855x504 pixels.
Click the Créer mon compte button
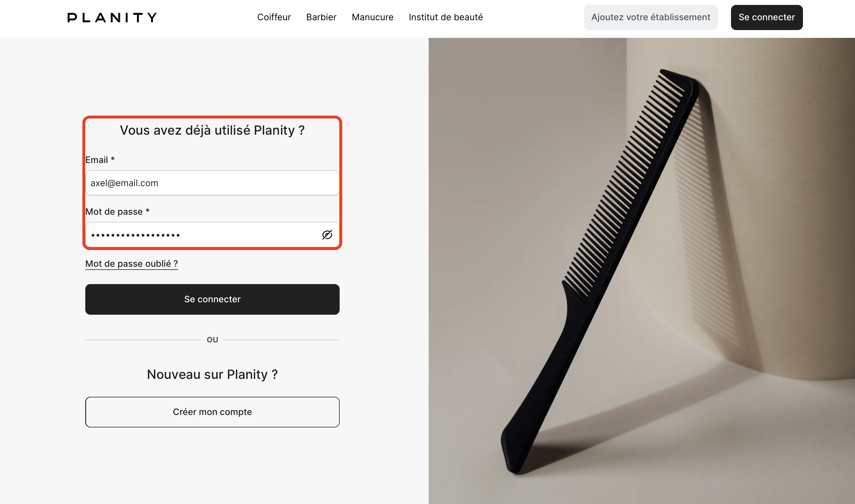tap(212, 412)
